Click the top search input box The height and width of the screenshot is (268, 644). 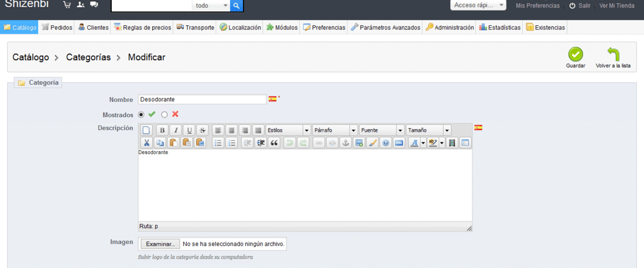pyautogui.click(x=152, y=6)
